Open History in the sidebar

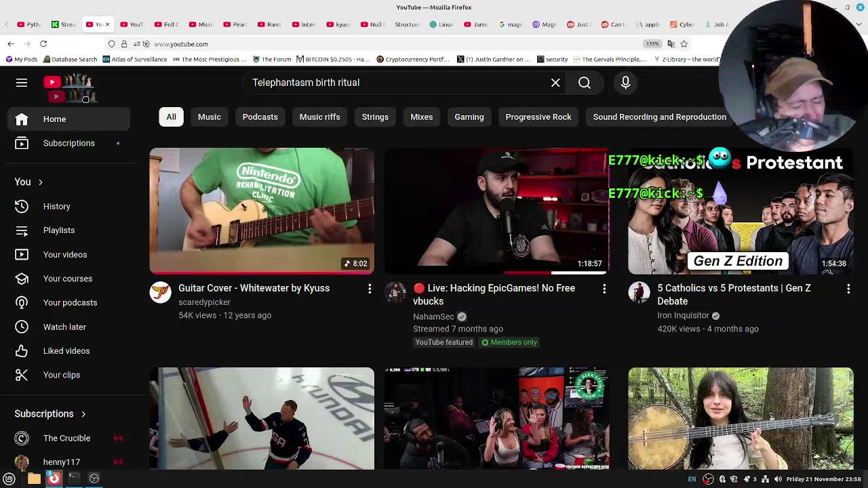click(x=68, y=206)
